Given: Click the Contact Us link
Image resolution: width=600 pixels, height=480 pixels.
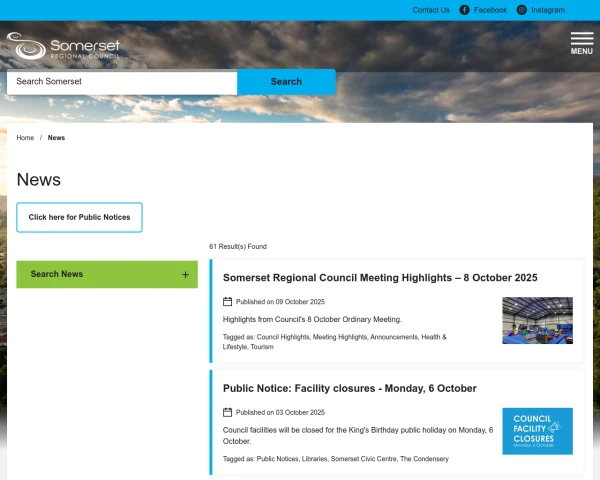Looking at the screenshot, I should pyautogui.click(x=431, y=10).
